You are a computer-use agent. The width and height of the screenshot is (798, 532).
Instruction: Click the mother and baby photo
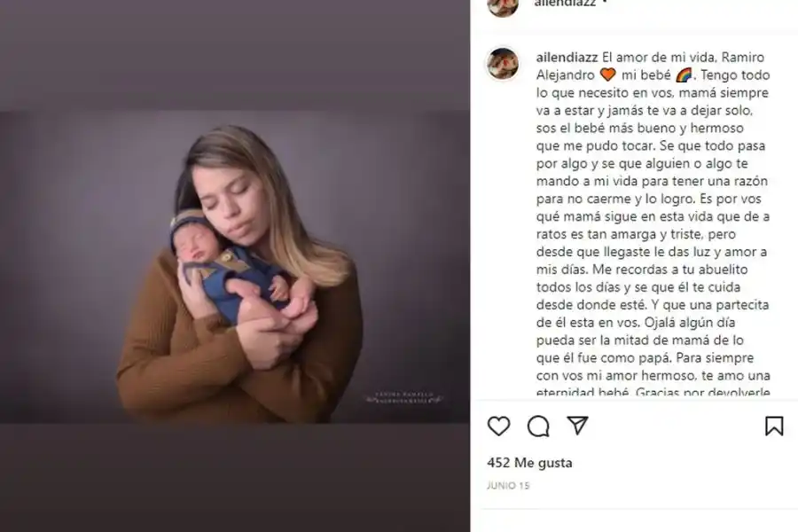tap(235, 267)
